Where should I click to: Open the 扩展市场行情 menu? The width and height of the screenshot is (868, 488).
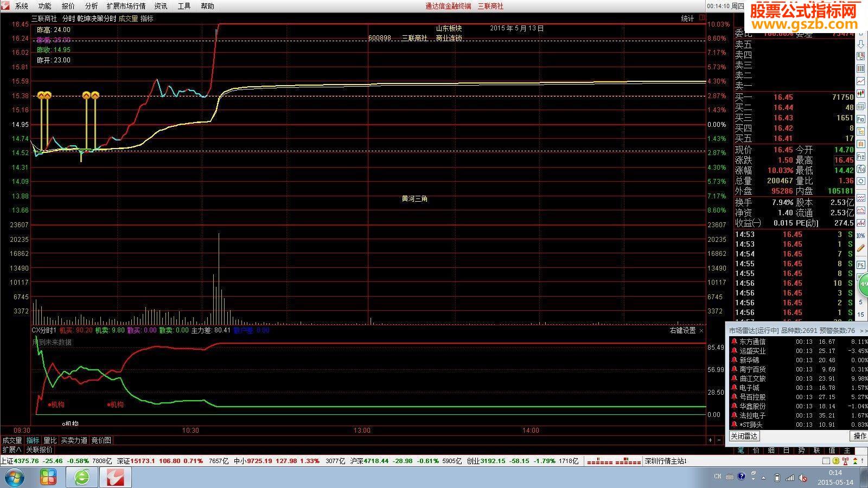126,6
